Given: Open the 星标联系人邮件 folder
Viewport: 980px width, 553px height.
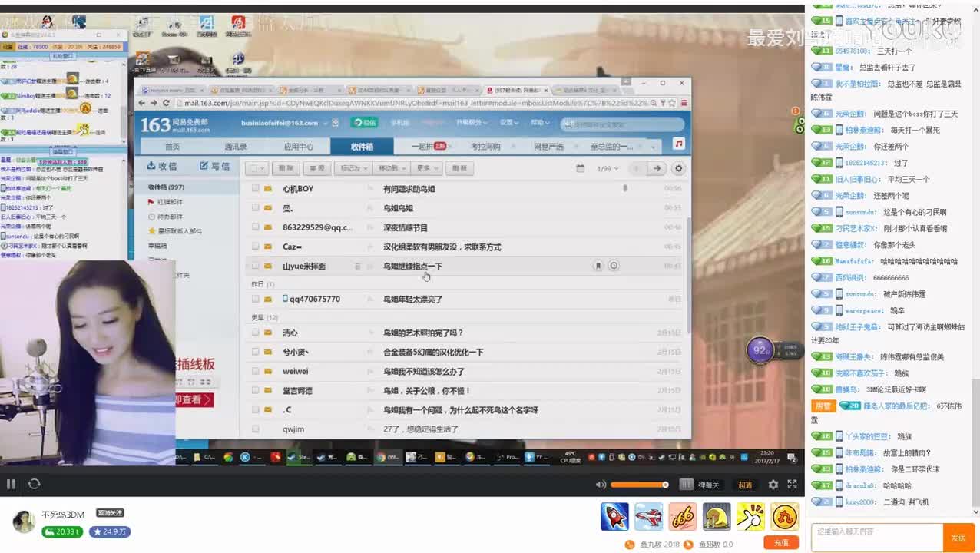Looking at the screenshot, I should (174, 230).
